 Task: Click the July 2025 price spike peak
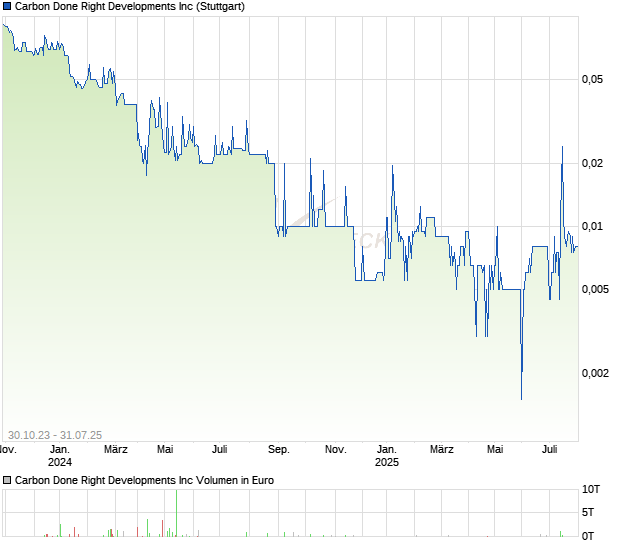pyautogui.click(x=562, y=148)
